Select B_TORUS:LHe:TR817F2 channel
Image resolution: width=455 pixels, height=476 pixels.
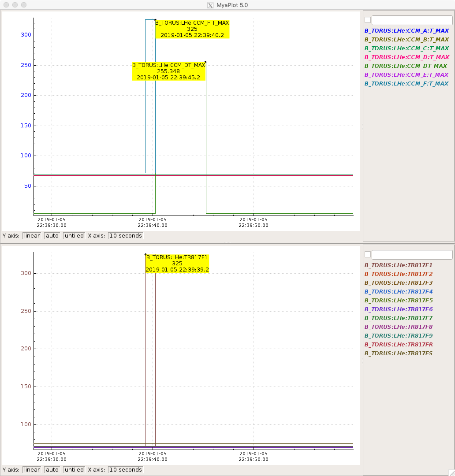click(398, 274)
